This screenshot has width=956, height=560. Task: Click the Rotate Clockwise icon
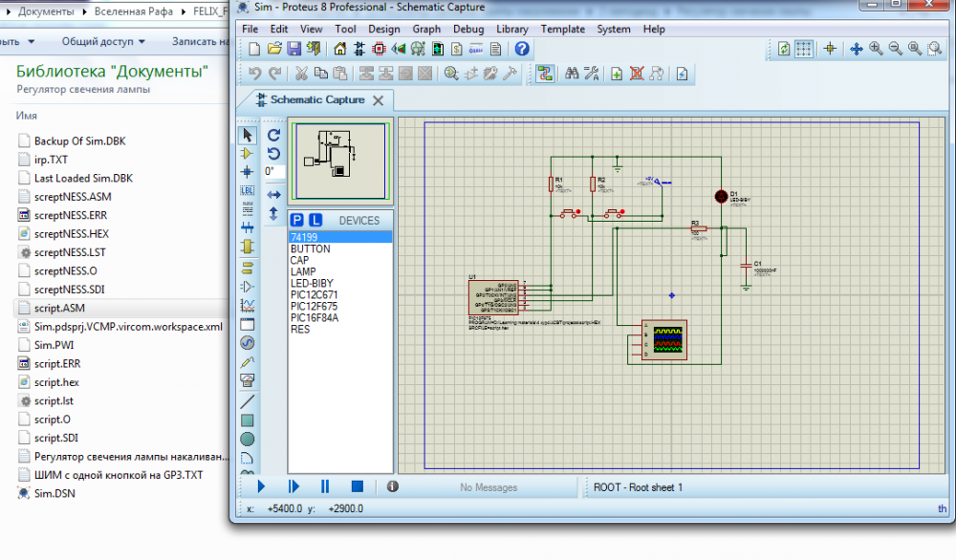(273, 136)
